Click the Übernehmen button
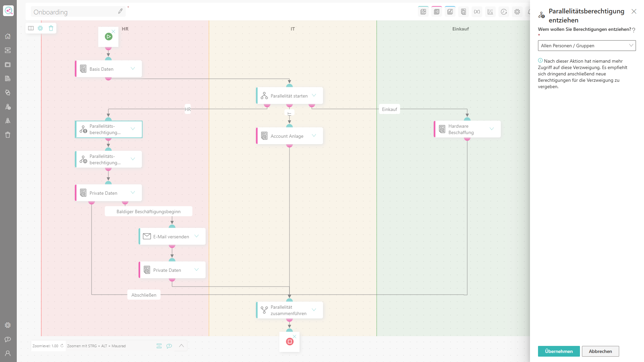The width and height of the screenshot is (644, 362). (x=559, y=351)
